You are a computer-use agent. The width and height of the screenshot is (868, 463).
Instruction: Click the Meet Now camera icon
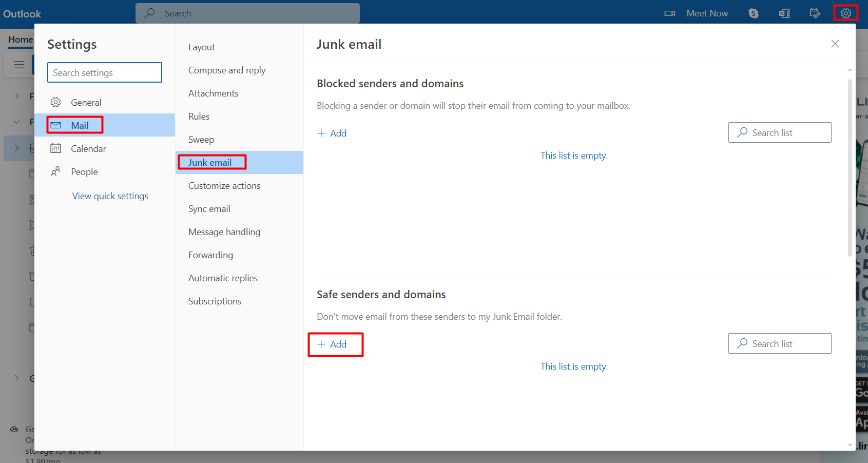click(x=670, y=13)
